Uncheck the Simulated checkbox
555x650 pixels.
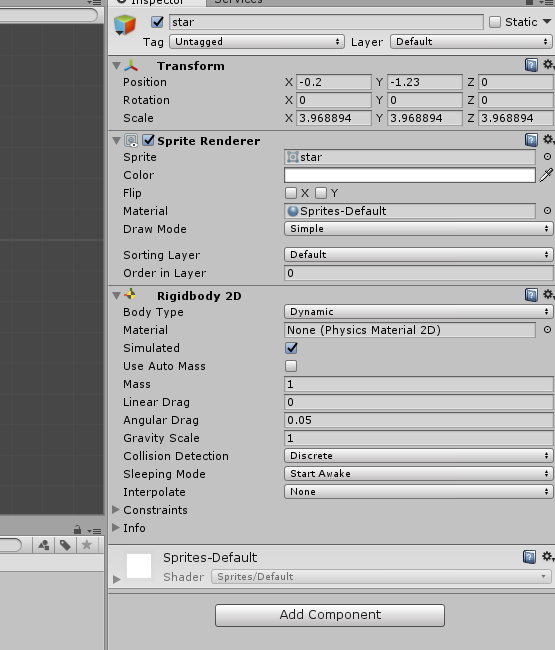[291, 348]
